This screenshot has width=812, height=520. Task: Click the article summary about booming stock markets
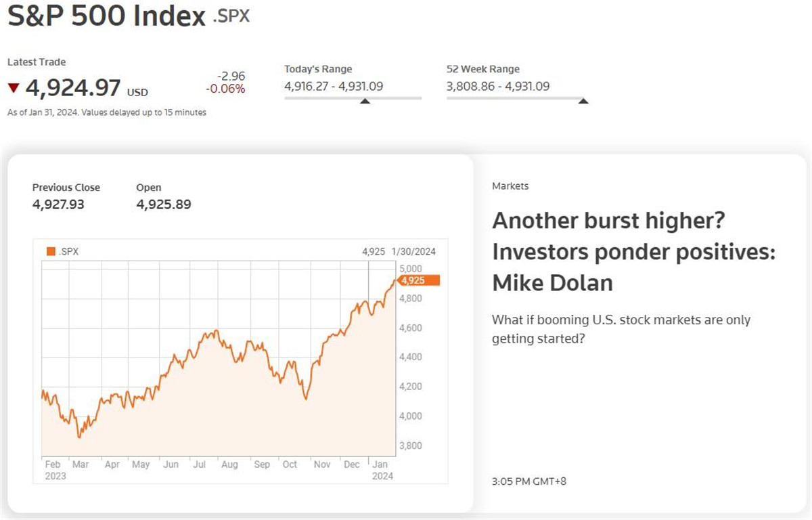tap(621, 328)
